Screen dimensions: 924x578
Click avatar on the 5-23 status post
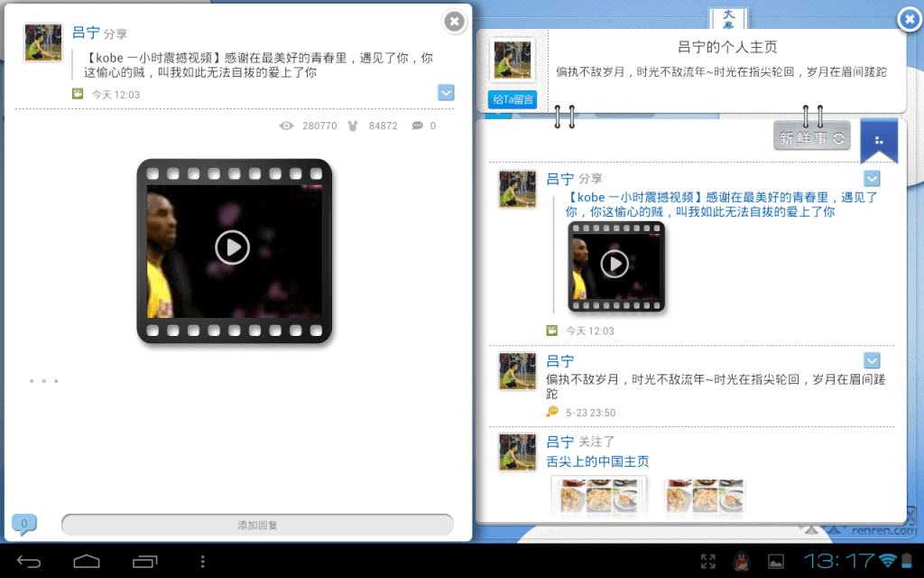(518, 371)
